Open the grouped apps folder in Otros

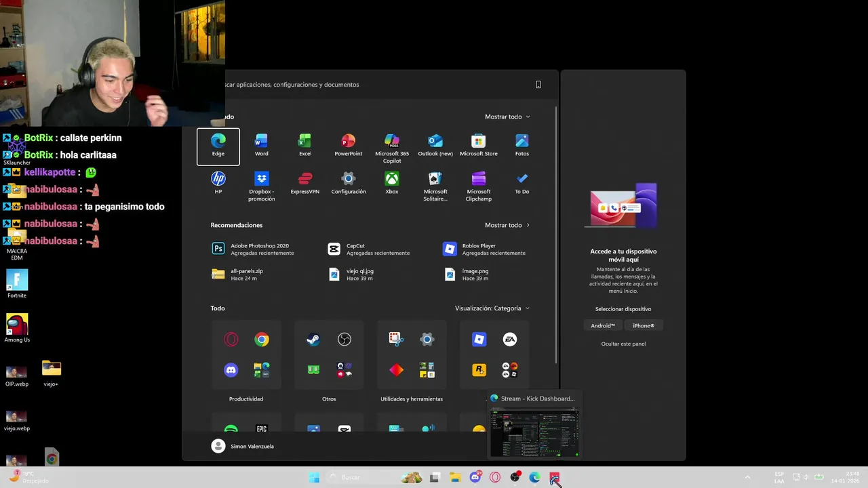point(344,370)
